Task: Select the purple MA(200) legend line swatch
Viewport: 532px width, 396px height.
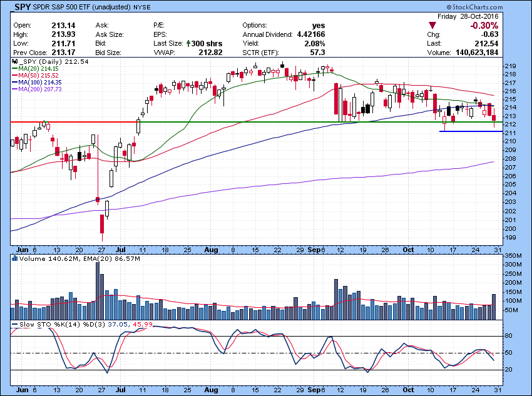Action: (x=14, y=89)
